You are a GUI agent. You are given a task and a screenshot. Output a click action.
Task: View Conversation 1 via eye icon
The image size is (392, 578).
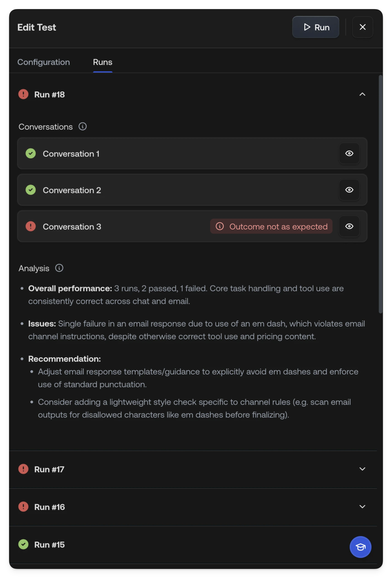pyautogui.click(x=349, y=153)
